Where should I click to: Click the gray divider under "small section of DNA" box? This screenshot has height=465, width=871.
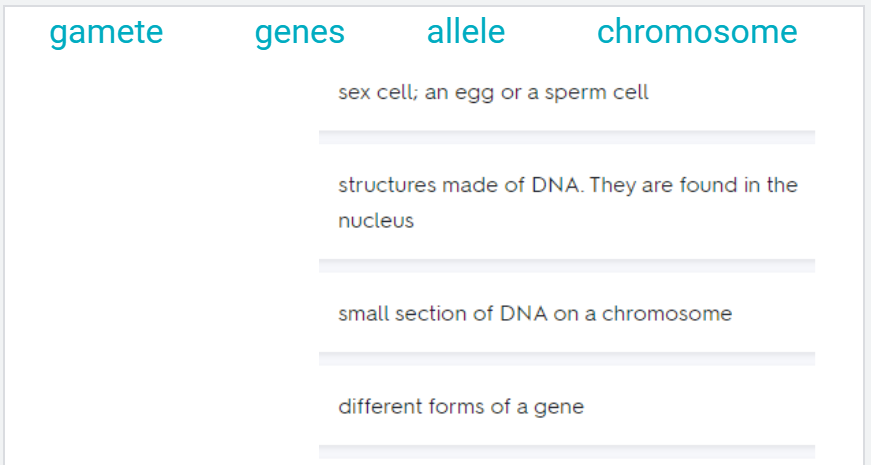566,358
